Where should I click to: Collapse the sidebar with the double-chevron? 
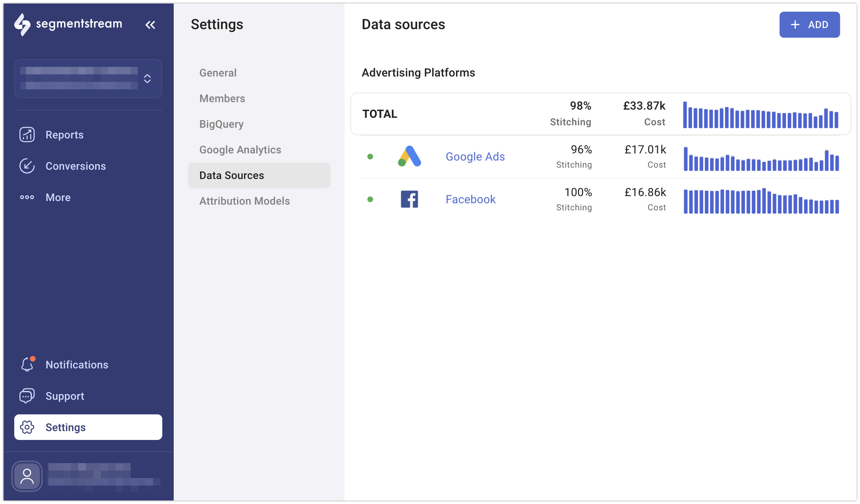pyautogui.click(x=150, y=25)
